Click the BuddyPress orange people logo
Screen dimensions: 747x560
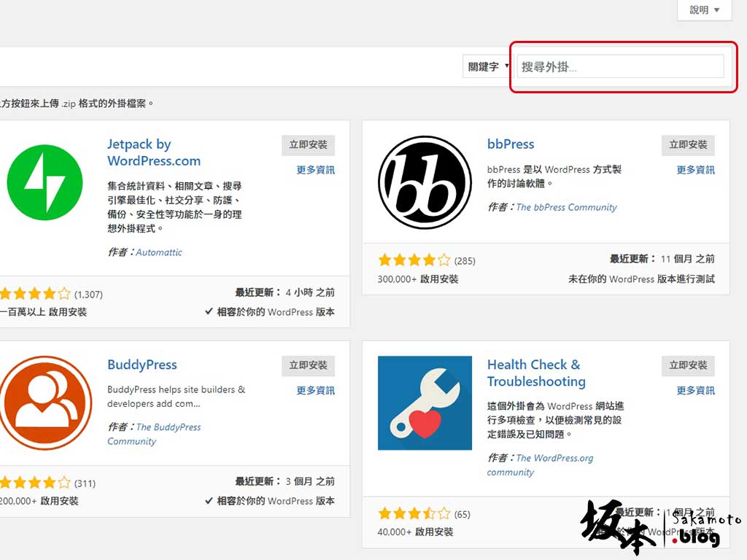pyautogui.click(x=46, y=402)
